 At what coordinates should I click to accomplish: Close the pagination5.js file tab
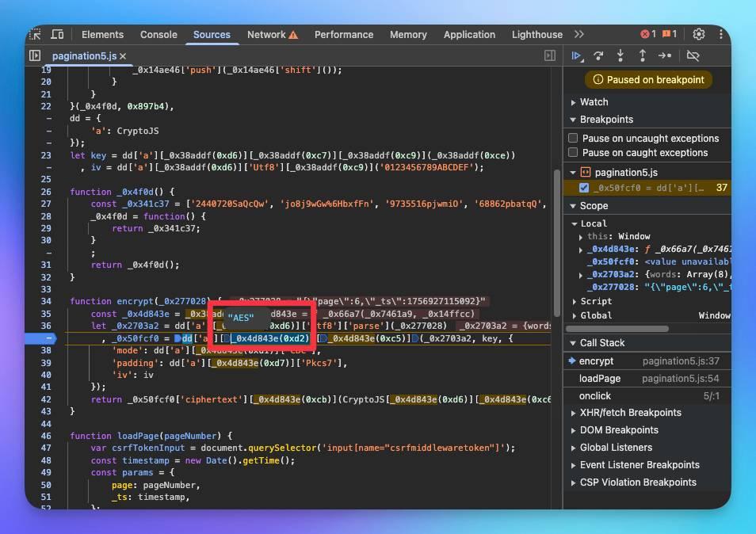click(123, 56)
